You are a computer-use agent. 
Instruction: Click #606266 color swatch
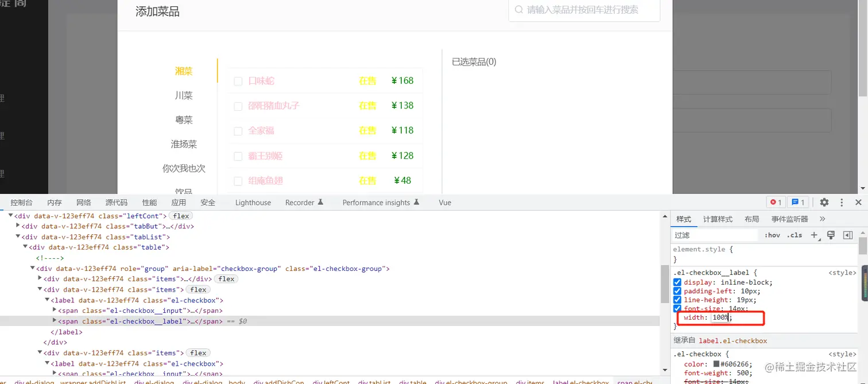tap(716, 364)
